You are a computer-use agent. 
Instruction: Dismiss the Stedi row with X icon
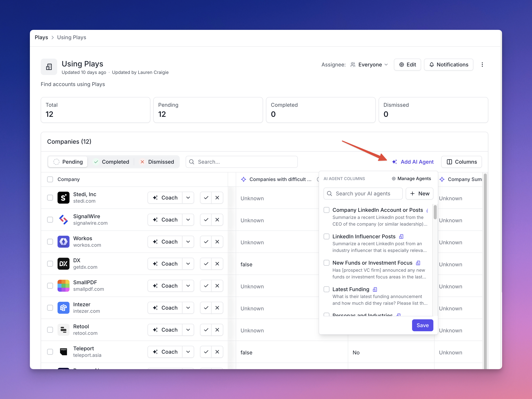[217, 197]
